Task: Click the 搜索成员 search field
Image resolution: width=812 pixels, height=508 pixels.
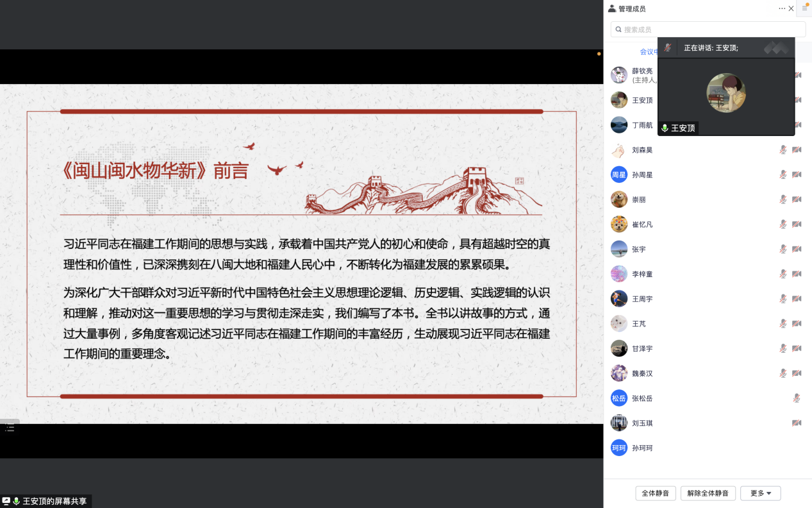Action: (x=708, y=30)
